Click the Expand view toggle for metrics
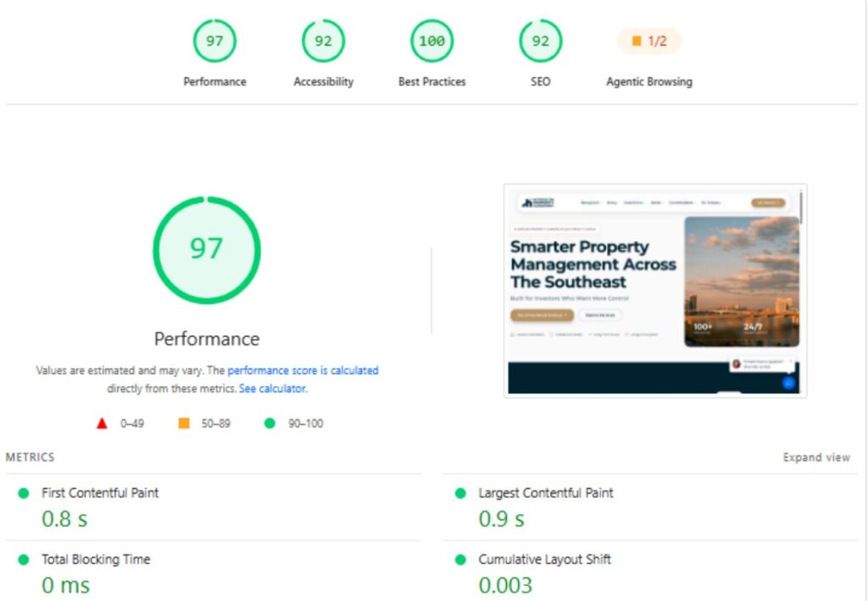Screen dimensions: 868x601 click(x=816, y=457)
